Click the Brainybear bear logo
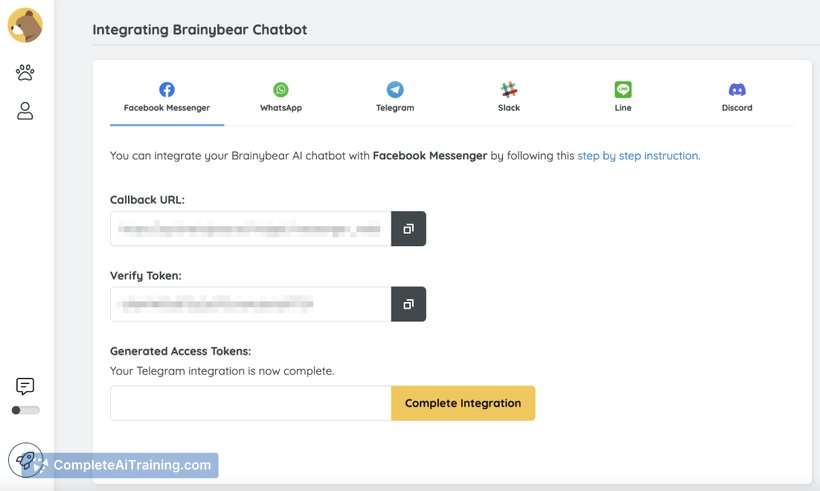 (x=25, y=25)
